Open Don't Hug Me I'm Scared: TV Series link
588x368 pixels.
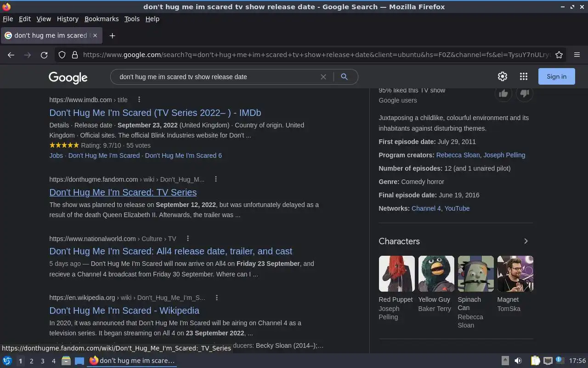pos(123,192)
